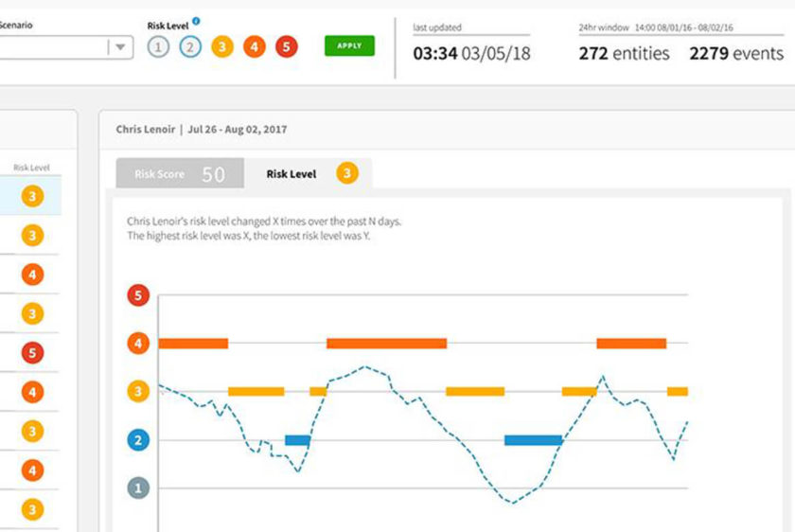Click the gray 1 marker on chart axis

[x=139, y=488]
